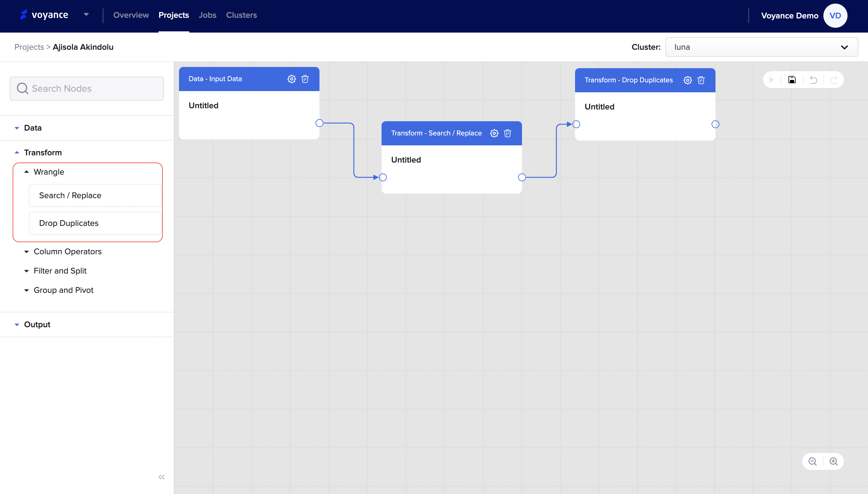Click trash icon on Search / Replace node
Screen dimensions: 868x494
tap(507, 133)
